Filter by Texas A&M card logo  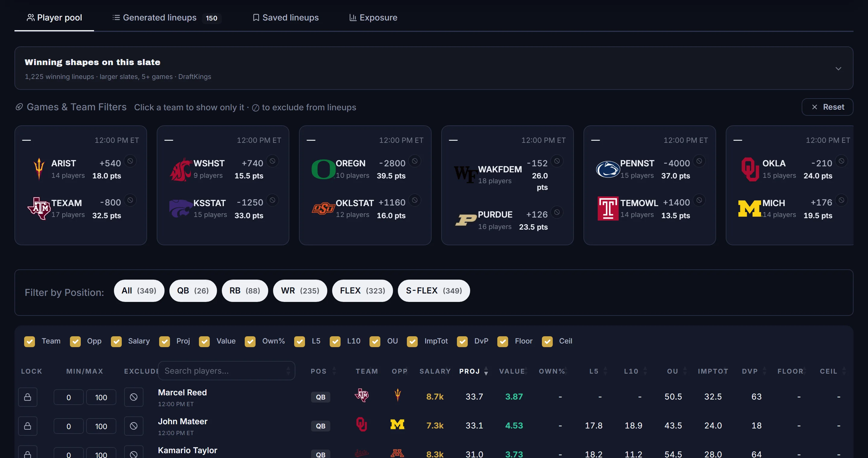[x=39, y=209]
